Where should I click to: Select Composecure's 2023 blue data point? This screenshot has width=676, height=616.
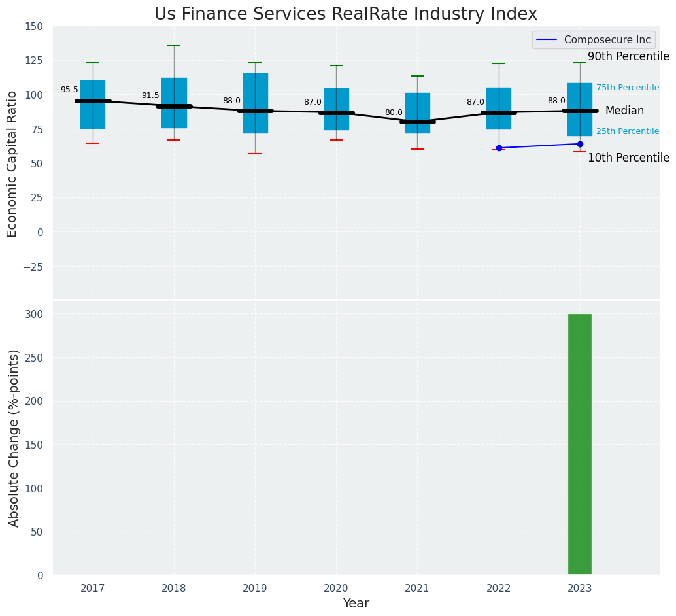click(580, 144)
